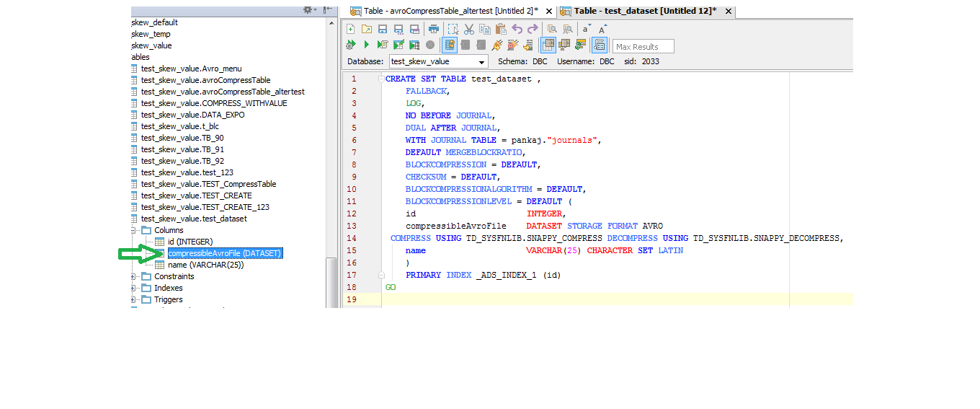Select test_skew_value.DATA_EXPO table
Viewport: 980px width, 409px height.
(x=192, y=115)
